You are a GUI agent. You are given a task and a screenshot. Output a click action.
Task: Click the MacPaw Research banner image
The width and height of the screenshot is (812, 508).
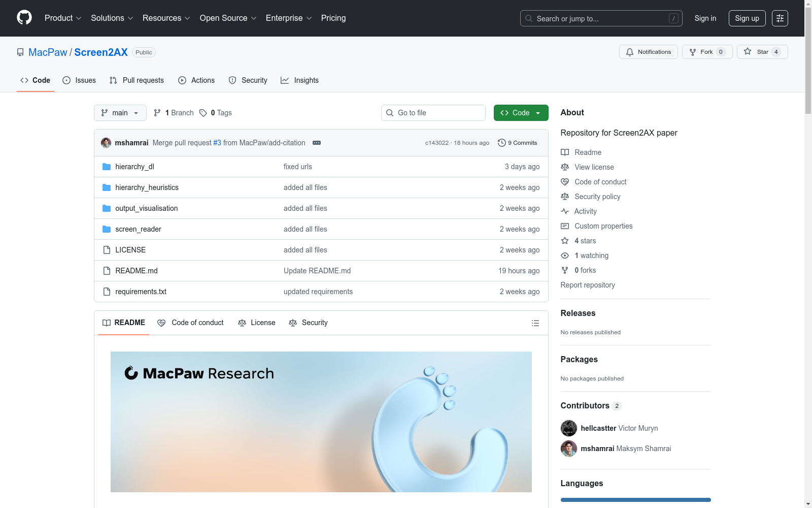point(321,422)
